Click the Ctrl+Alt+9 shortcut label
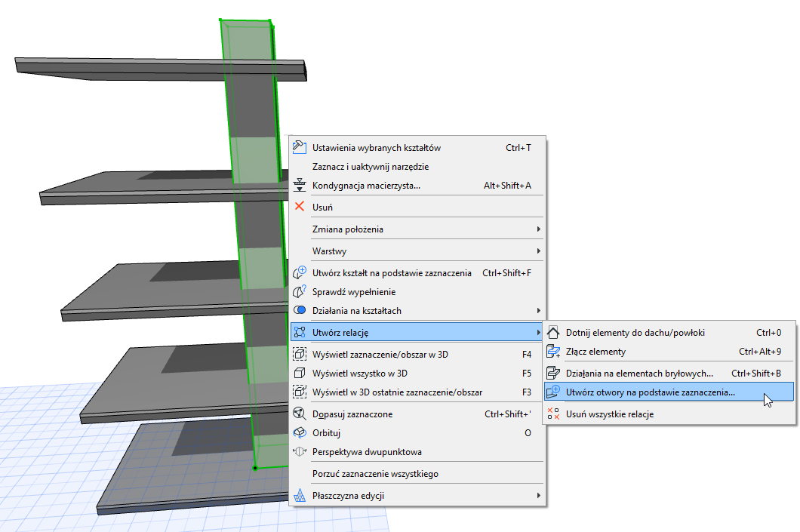Image resolution: width=800 pixels, height=532 pixels. [x=760, y=352]
